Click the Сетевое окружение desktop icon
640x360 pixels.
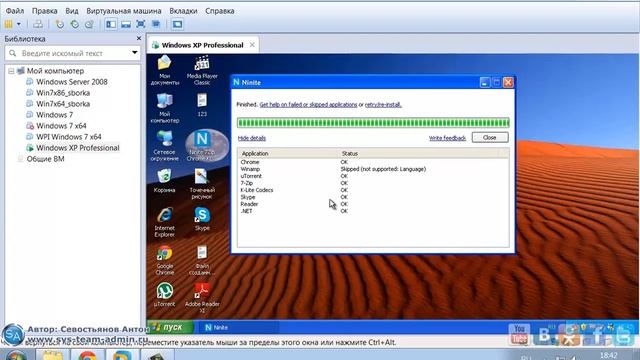click(164, 146)
